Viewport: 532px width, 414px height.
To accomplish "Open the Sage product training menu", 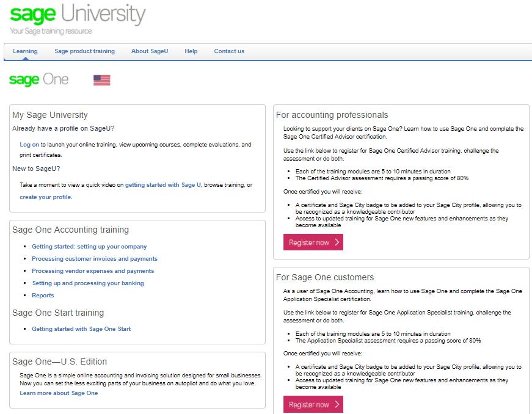I will click(84, 51).
